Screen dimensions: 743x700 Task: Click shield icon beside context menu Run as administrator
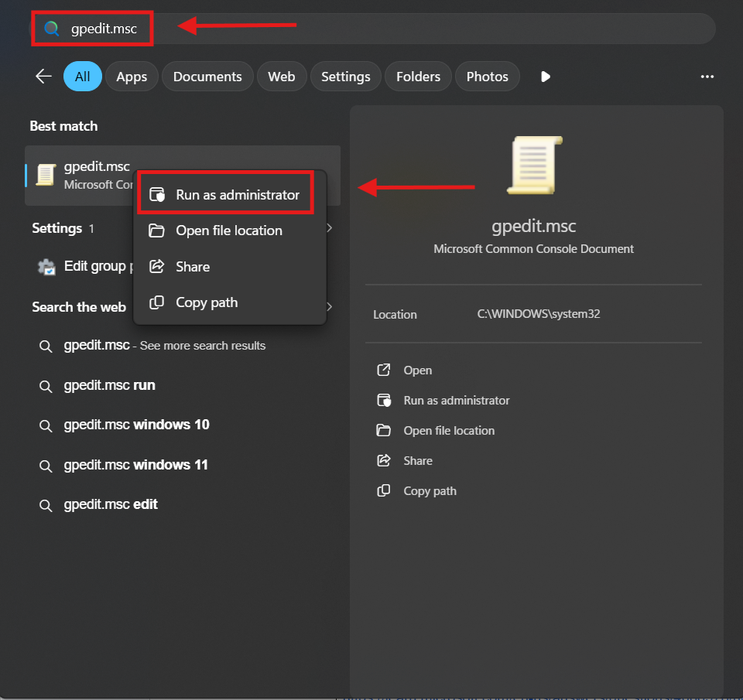tap(157, 194)
